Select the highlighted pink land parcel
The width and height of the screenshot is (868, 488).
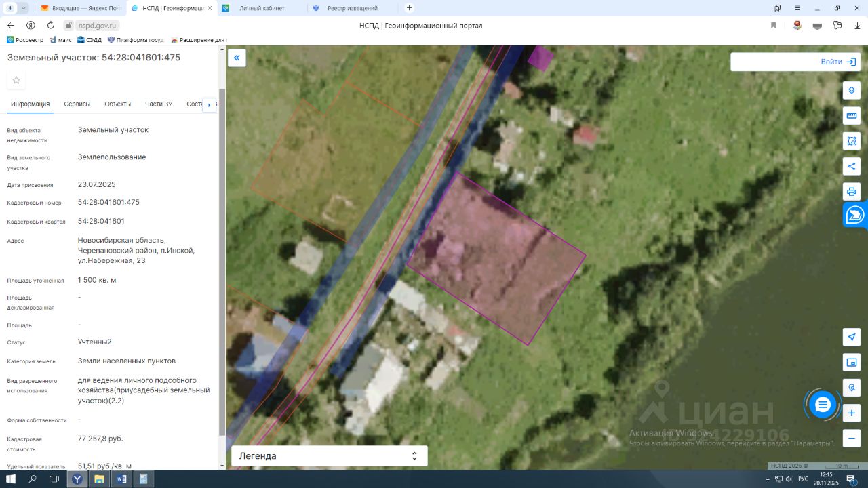click(497, 258)
